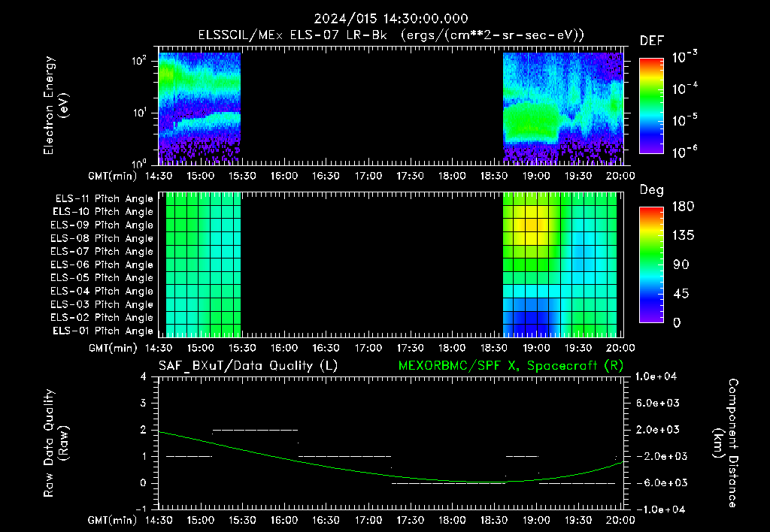Click the GMT(min) label under pitch angle panel
Screen dimensions: 770x532
tap(113, 349)
